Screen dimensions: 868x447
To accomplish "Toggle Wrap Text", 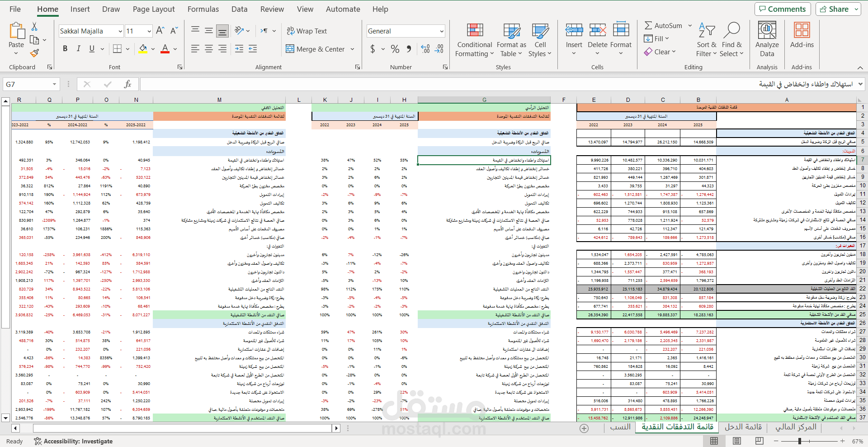I will tap(307, 31).
